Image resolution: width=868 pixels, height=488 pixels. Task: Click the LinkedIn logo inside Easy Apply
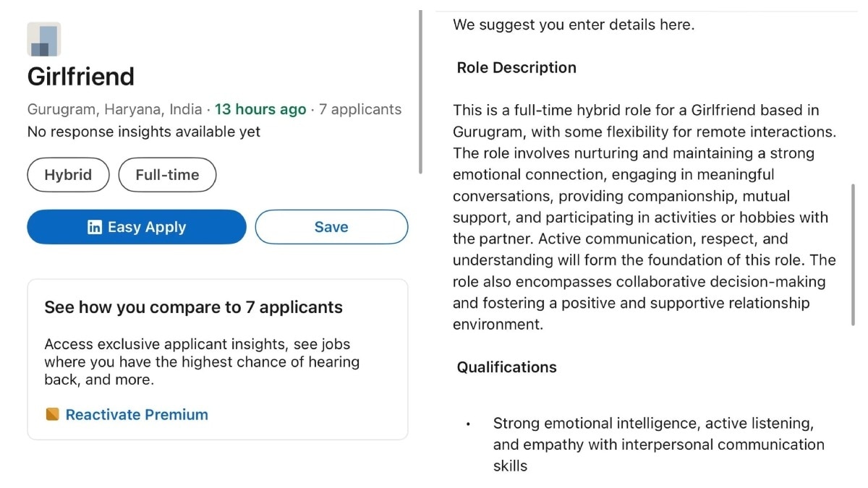[95, 226]
